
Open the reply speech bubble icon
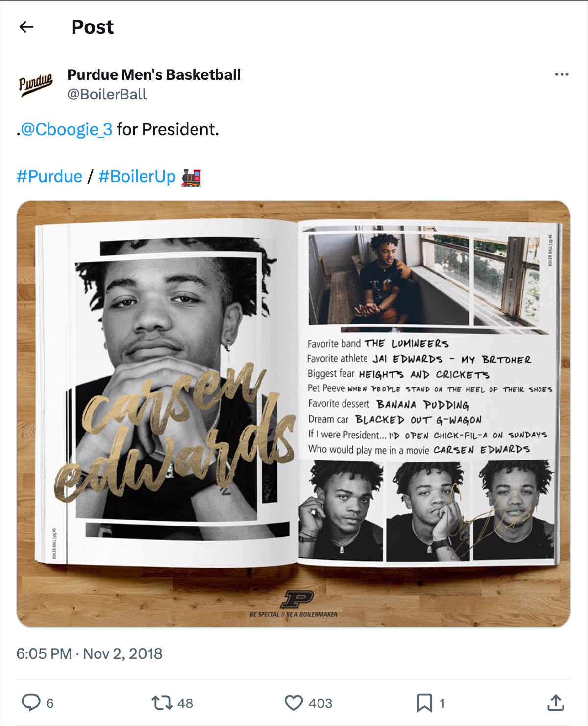[x=31, y=702]
